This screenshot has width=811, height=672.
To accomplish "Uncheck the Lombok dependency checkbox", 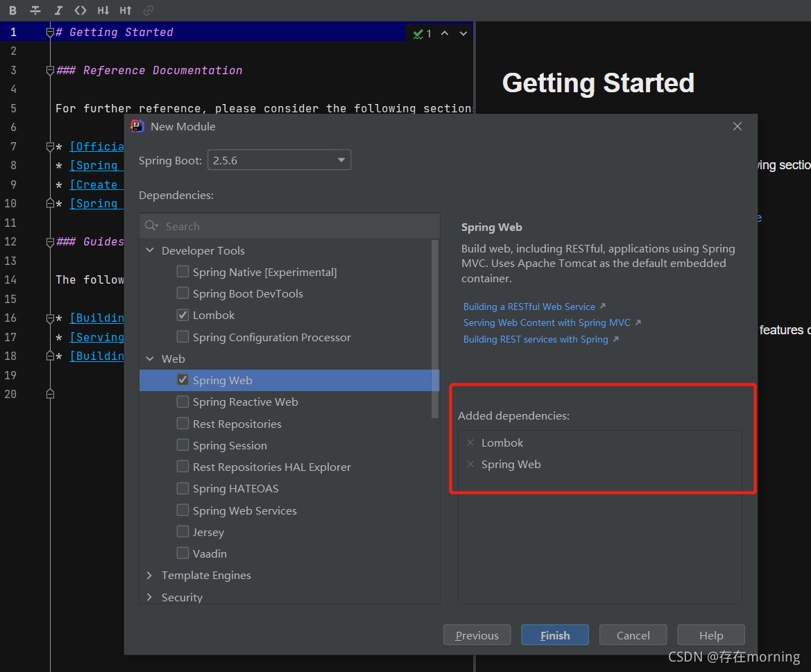I will [182, 315].
